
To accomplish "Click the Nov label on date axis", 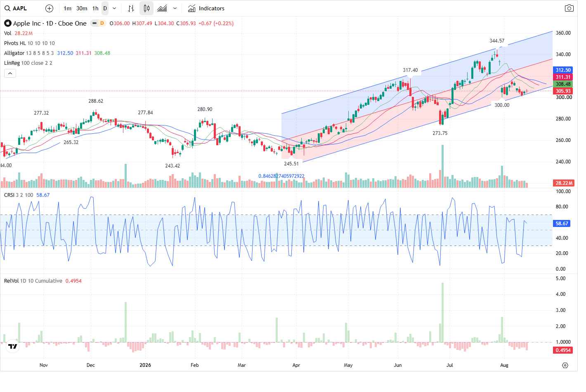I will tap(44, 365).
